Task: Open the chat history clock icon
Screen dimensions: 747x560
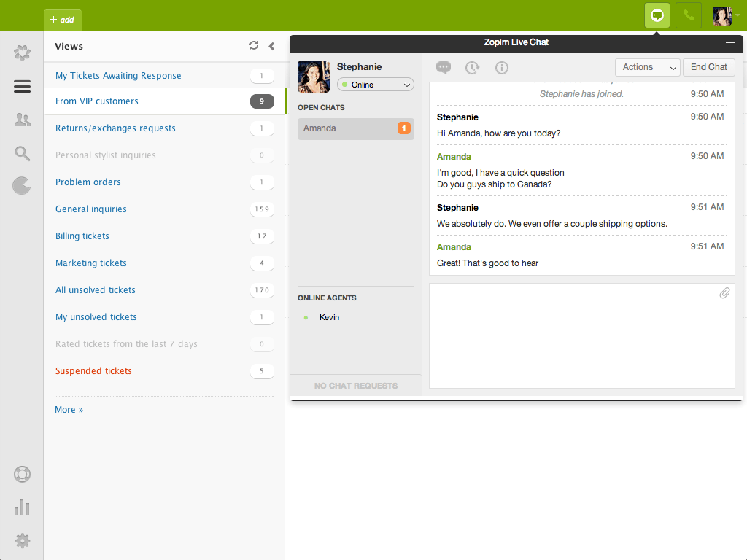Action: [x=472, y=68]
